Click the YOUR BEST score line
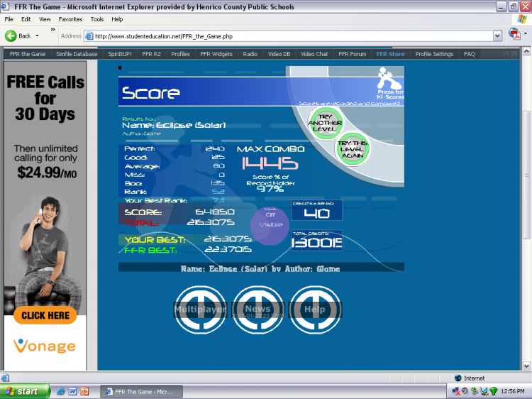Viewport: 532px width, 399px height. [188, 239]
